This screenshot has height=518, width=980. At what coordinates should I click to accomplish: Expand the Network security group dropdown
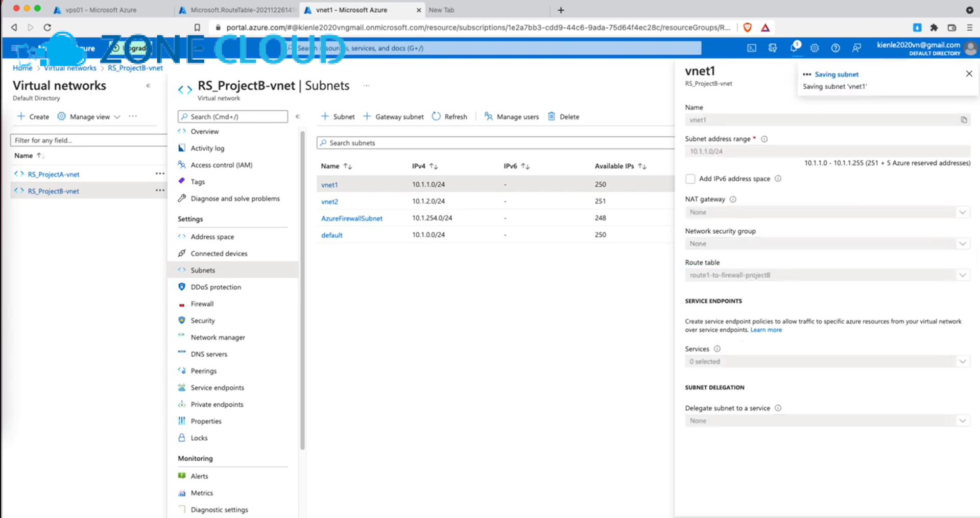pyautogui.click(x=963, y=243)
